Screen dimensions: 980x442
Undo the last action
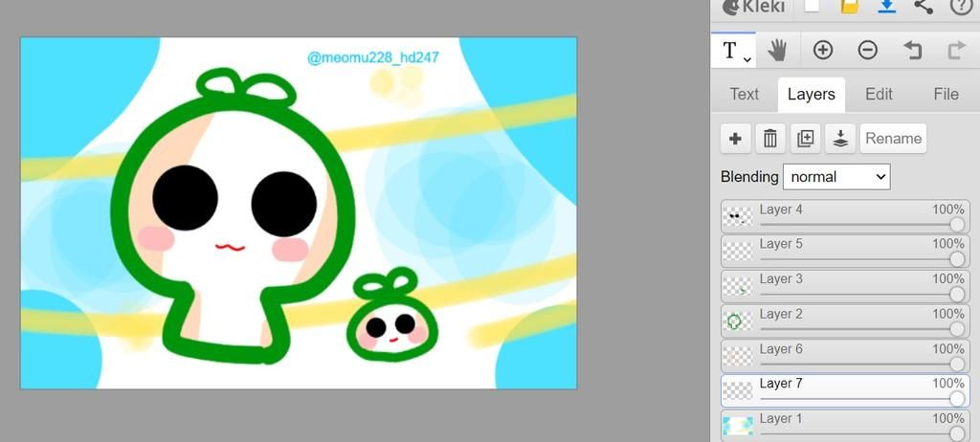click(912, 50)
